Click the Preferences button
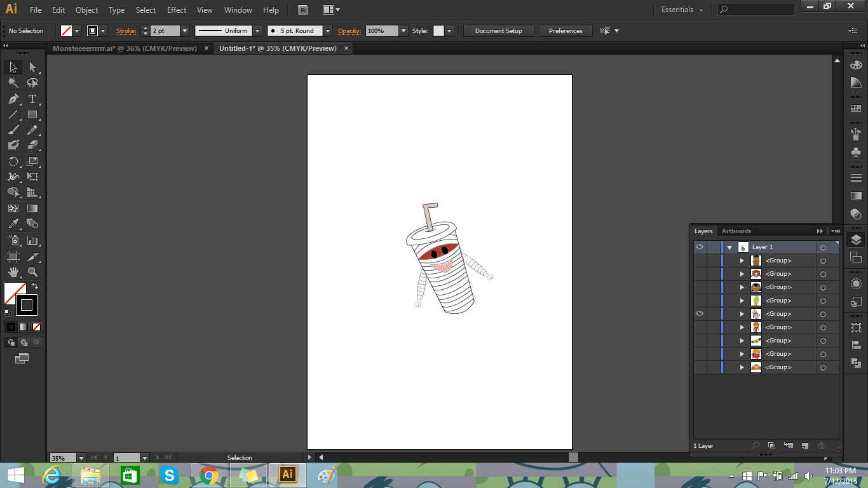Image resolution: width=868 pixels, height=488 pixels. point(566,30)
